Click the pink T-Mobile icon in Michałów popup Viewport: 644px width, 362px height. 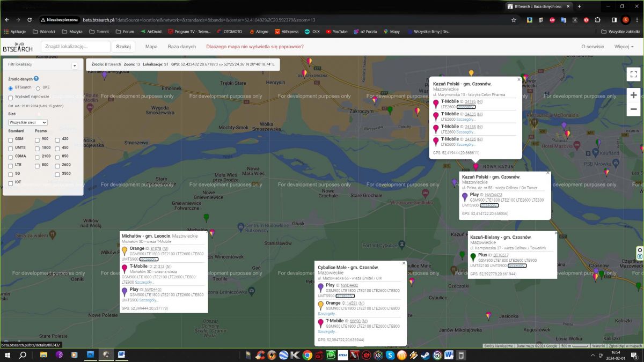click(125, 269)
